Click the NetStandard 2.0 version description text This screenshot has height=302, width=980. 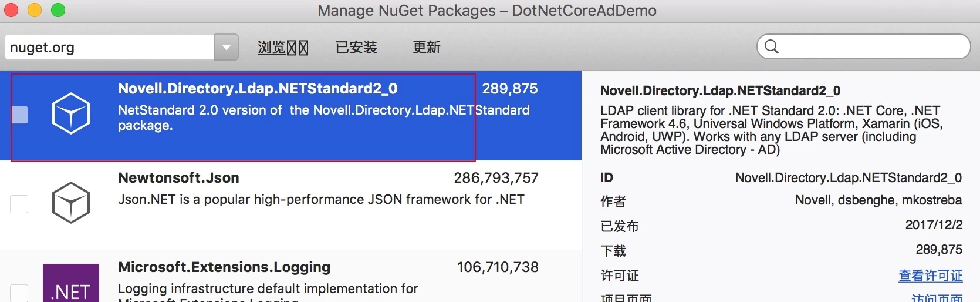[x=323, y=118]
